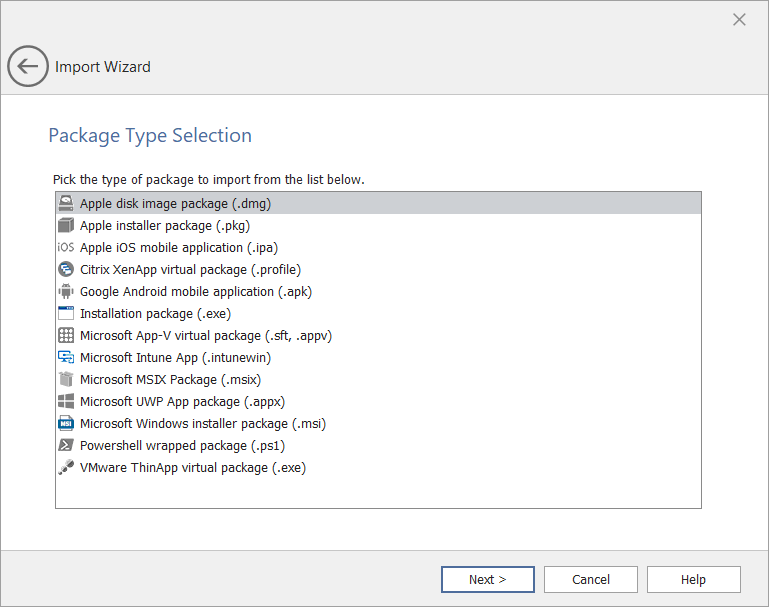
Task: Click the Android robot icon
Action: click(66, 291)
